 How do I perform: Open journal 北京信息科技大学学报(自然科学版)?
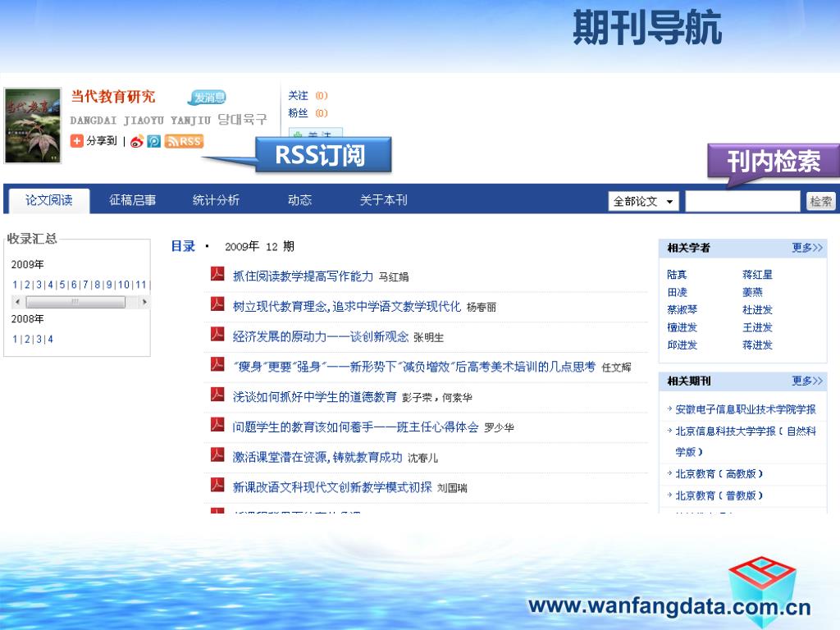745,441
